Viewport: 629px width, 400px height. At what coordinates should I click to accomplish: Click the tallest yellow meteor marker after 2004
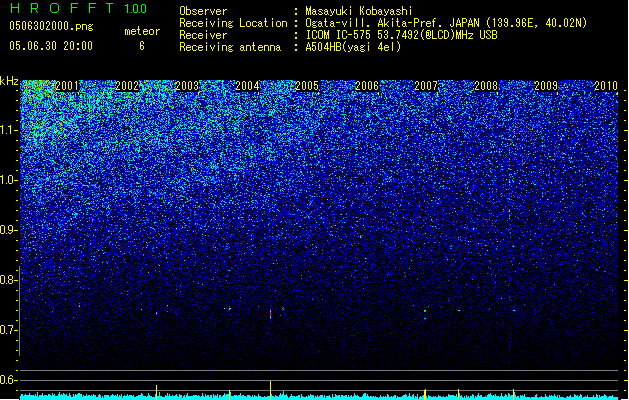(270, 390)
